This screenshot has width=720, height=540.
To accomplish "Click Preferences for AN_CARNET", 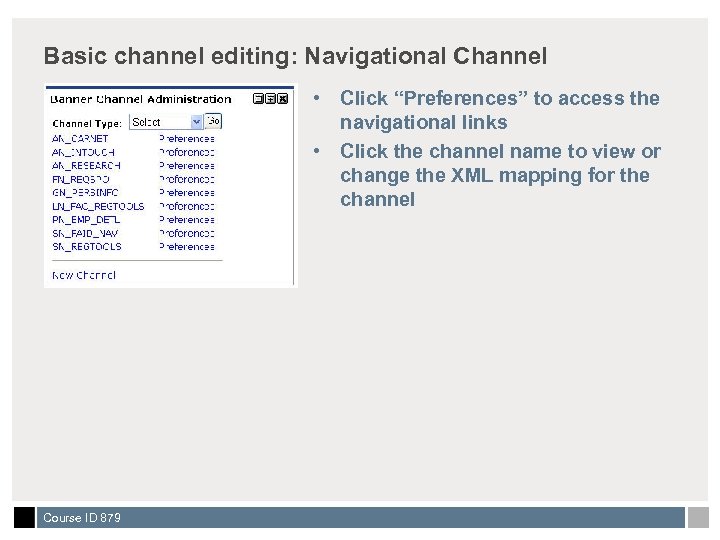I will point(187,139).
